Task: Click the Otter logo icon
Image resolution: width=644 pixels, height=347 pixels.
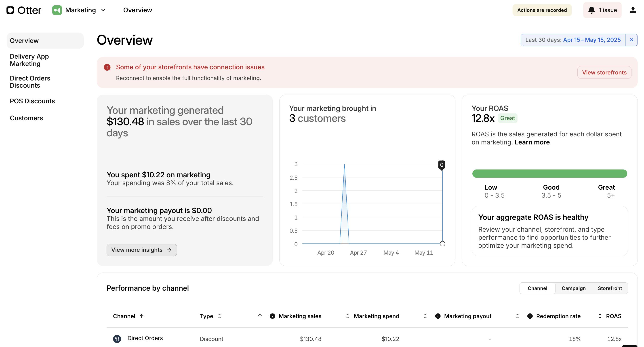Action: [x=10, y=10]
